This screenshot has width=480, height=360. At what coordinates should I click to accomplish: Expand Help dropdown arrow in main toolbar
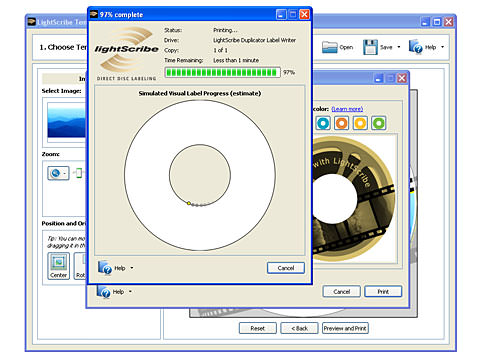point(442,47)
